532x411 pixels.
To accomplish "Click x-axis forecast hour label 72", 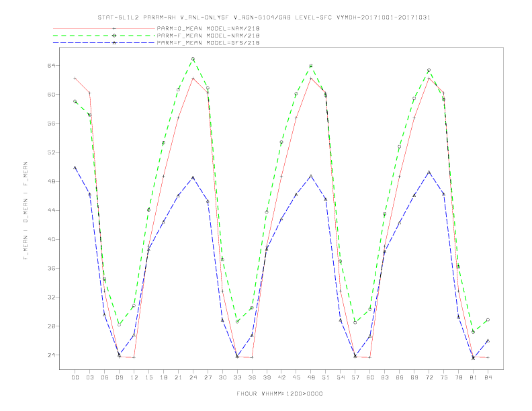I will 429,377.
